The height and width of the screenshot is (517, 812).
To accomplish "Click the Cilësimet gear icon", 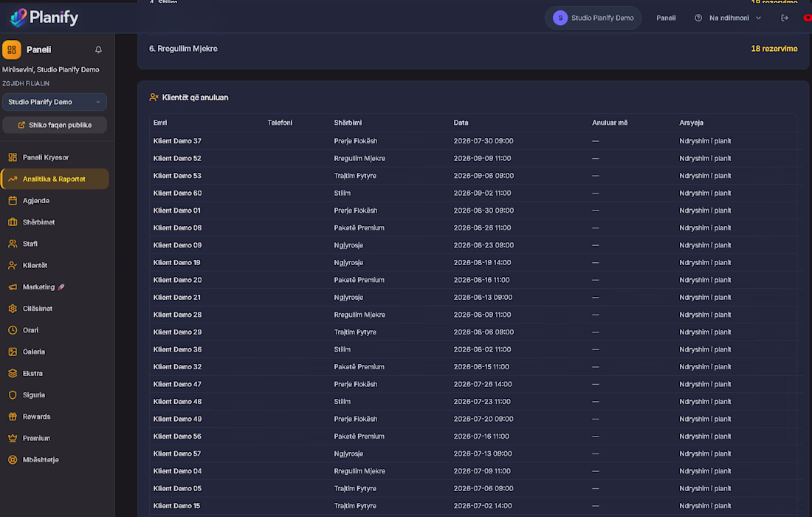I will [13, 309].
